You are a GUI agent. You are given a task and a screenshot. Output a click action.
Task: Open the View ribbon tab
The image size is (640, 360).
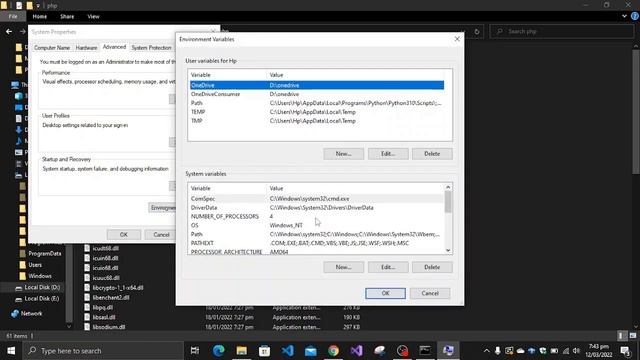click(93, 16)
